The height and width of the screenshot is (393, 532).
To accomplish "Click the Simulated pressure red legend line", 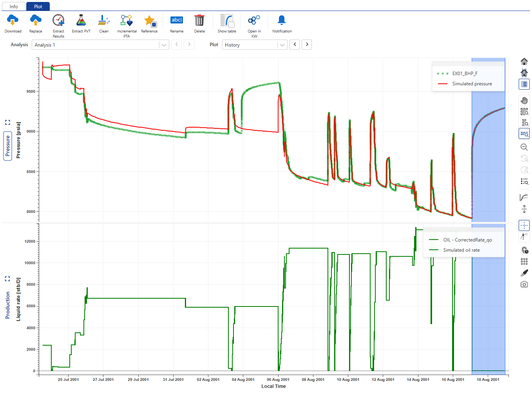I will (x=443, y=84).
